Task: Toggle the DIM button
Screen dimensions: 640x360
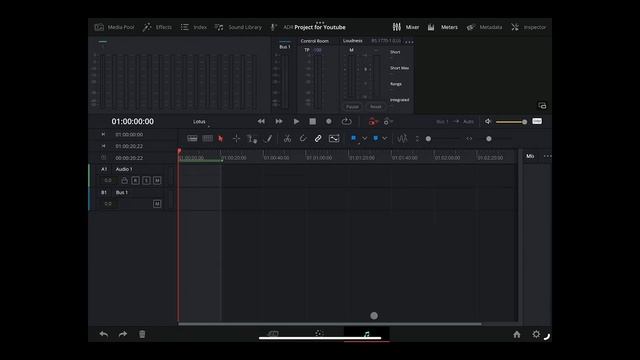Action: [537, 121]
